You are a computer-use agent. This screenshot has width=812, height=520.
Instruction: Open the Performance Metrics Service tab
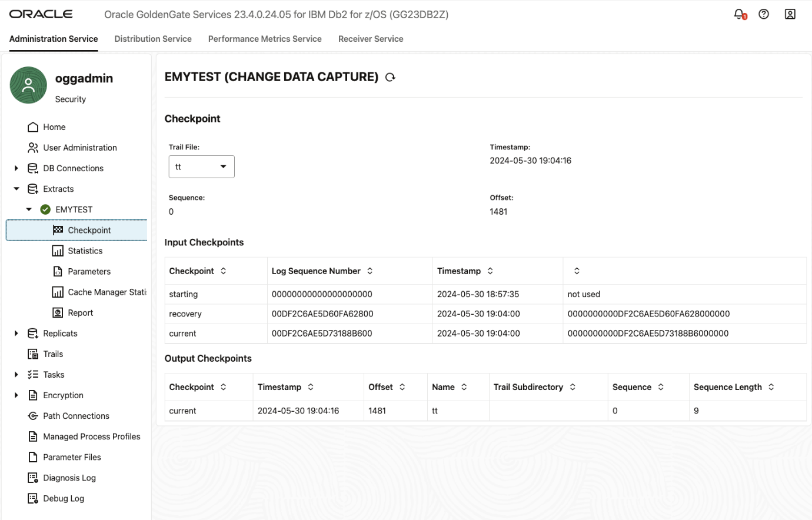(x=265, y=38)
